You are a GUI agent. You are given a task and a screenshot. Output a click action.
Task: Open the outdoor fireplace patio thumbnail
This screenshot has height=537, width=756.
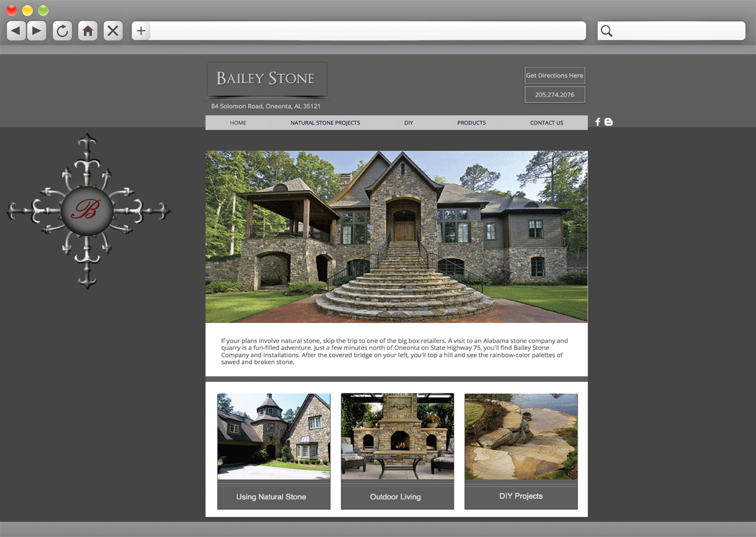click(x=398, y=436)
